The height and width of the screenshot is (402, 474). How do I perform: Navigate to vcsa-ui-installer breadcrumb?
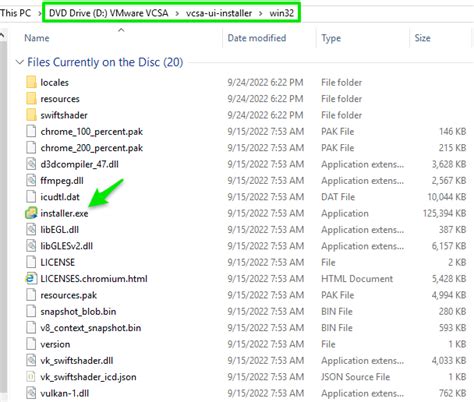[219, 13]
